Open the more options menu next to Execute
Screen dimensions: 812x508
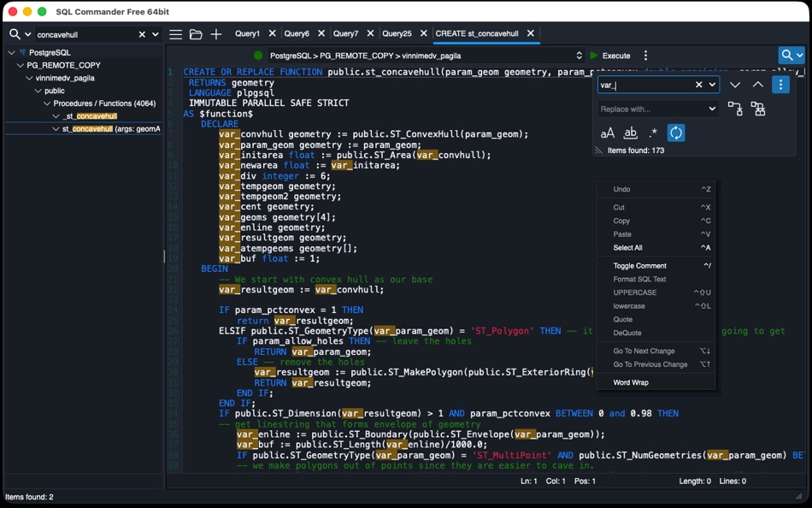pos(645,56)
